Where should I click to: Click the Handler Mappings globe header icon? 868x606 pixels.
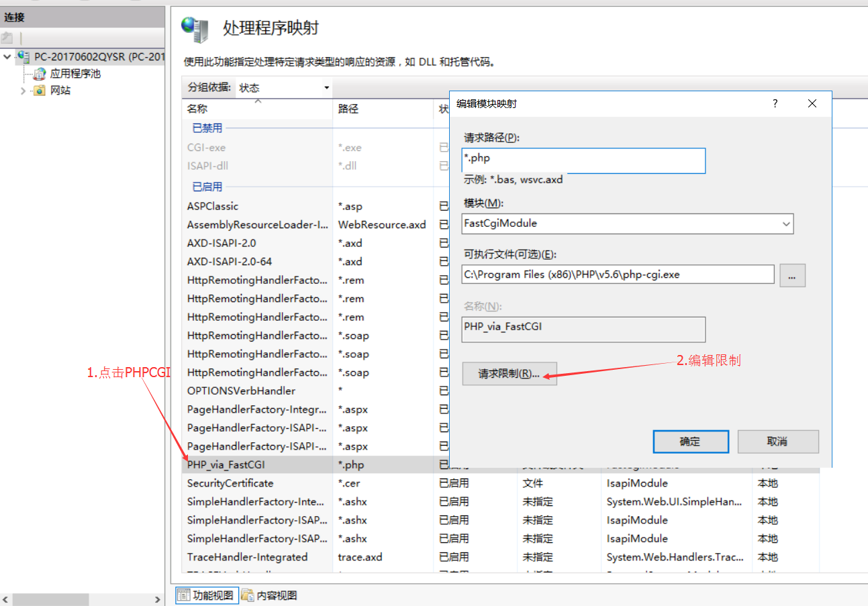195,30
